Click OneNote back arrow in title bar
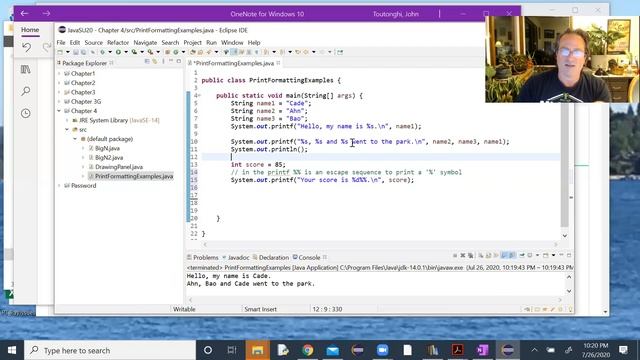This screenshot has width=640, height=360. (x=24, y=13)
